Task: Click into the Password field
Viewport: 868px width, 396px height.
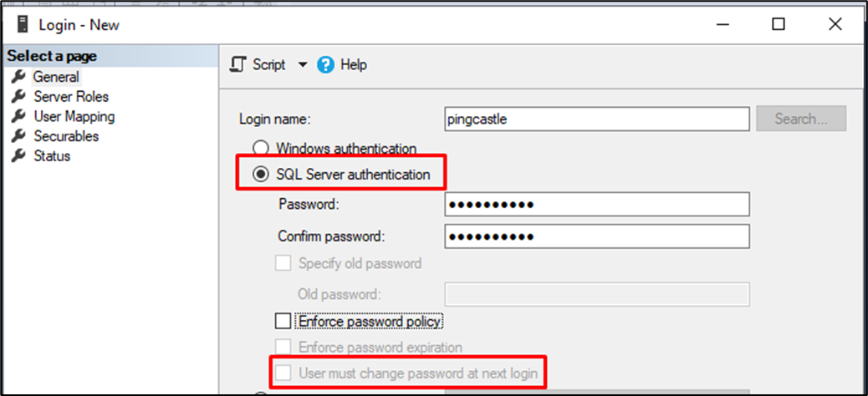Action: 597,205
